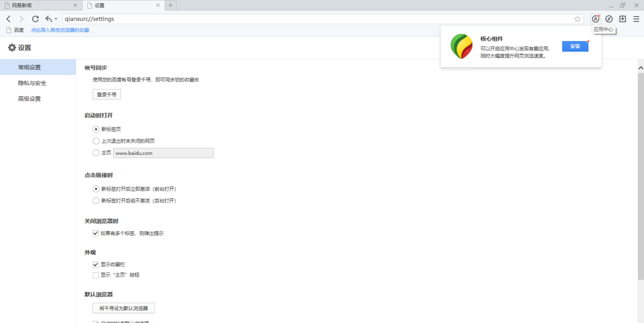Open the hamburger main menu
The image size is (644, 323).
pos(636,19)
